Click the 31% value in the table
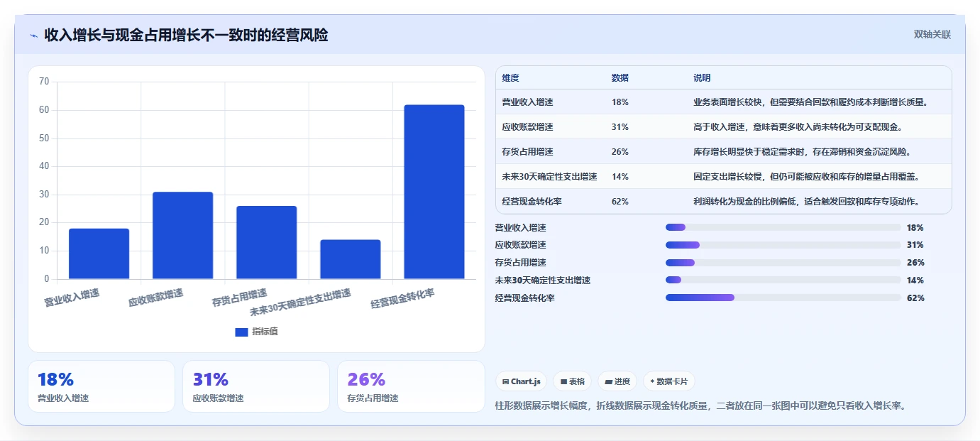The image size is (980, 441). 620,127
